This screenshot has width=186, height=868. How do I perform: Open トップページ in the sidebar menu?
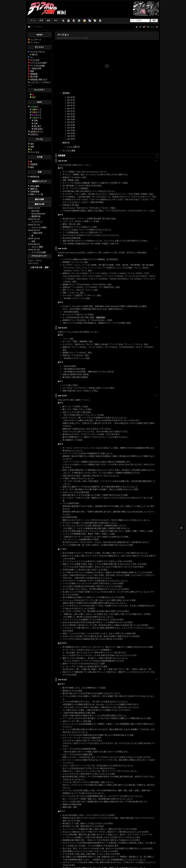[x=35, y=39]
